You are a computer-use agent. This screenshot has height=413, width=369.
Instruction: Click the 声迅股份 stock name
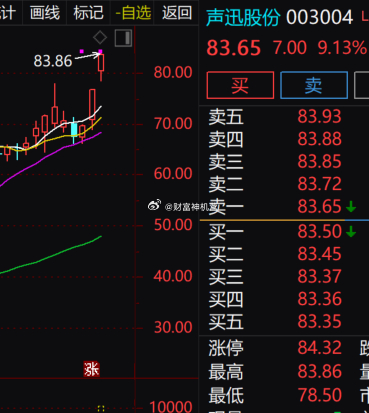(243, 17)
